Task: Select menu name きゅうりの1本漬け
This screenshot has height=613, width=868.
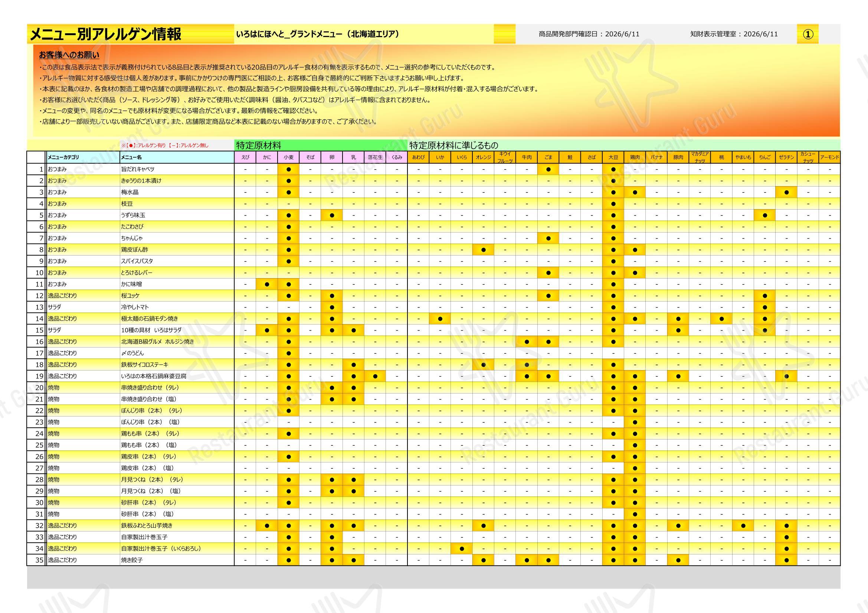Action: tap(141, 181)
